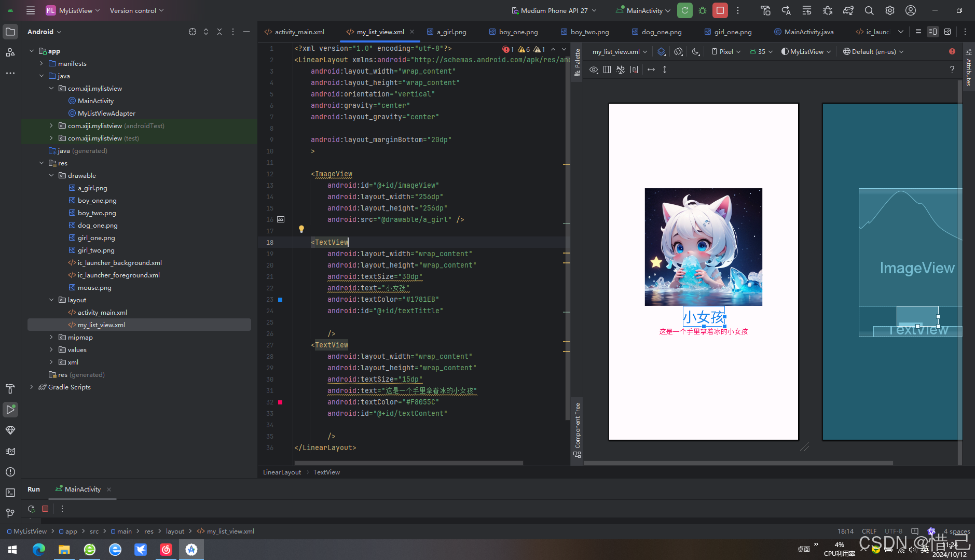Click layout in bottom path breadcrumb
The width and height of the screenshot is (975, 560).
click(x=175, y=531)
